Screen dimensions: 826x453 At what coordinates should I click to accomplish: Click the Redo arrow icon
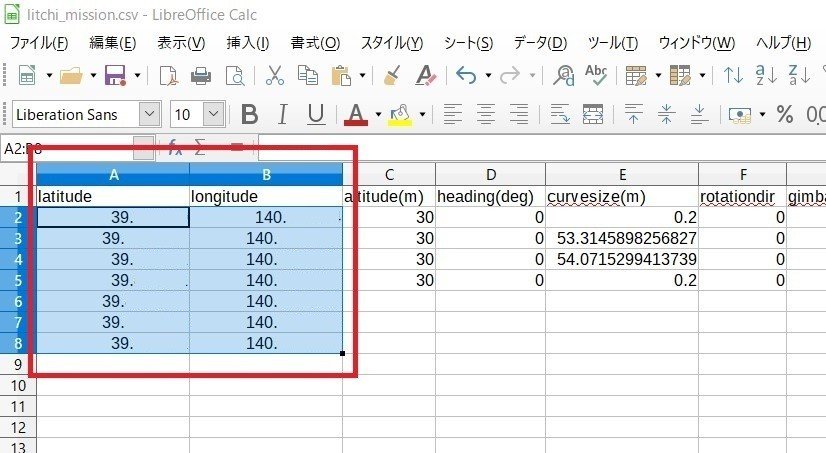click(510, 75)
